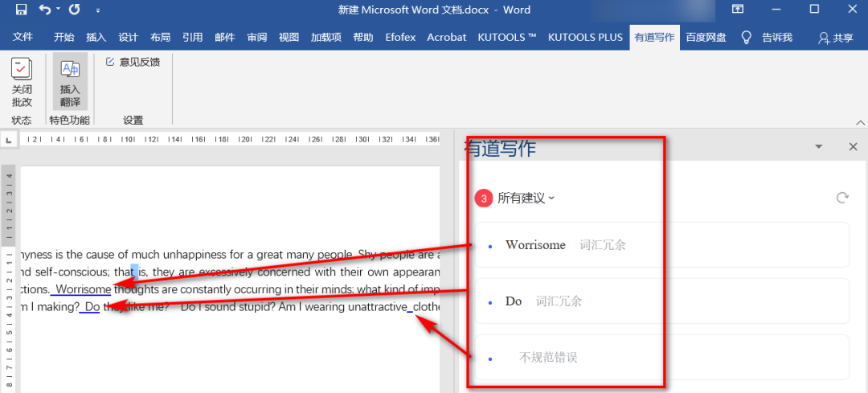Open the Ribbon Display Options icon

click(737, 9)
